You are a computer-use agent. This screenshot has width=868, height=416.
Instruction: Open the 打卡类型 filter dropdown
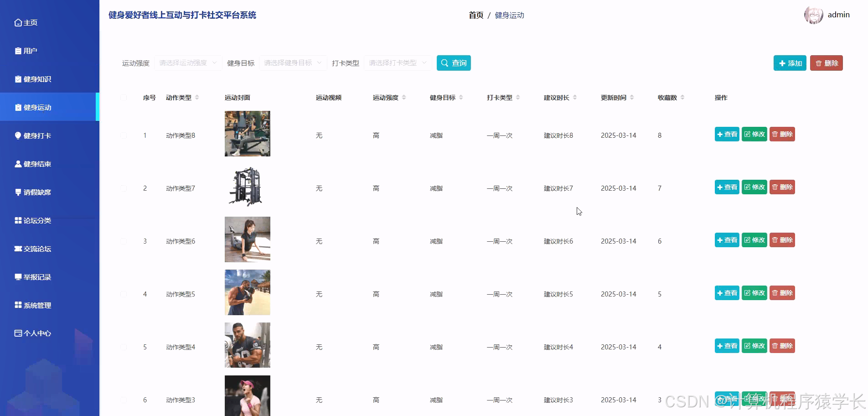click(x=398, y=63)
